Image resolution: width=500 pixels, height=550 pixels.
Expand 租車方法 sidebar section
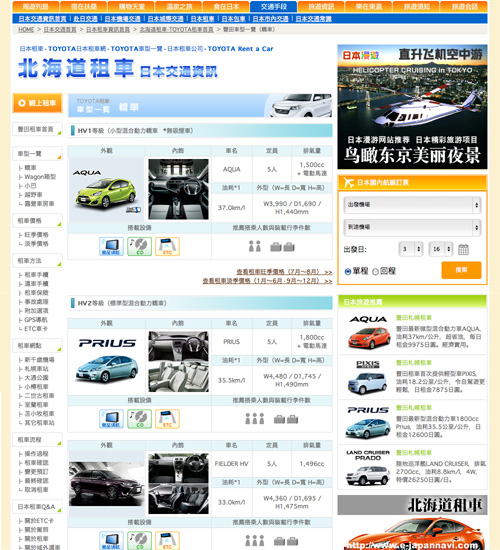pyautogui.click(x=37, y=261)
